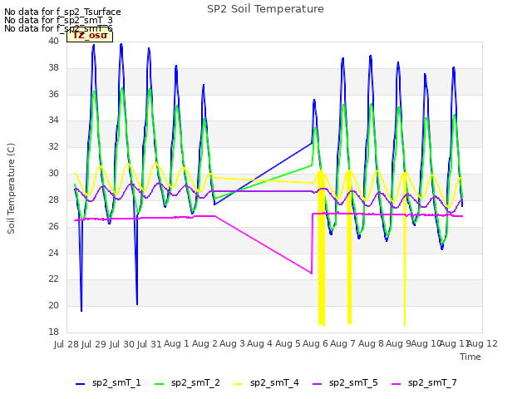Viewport: 532px width, 399px height.
Task: Click the Aug 1 x-axis tick label
Action: pos(176,344)
